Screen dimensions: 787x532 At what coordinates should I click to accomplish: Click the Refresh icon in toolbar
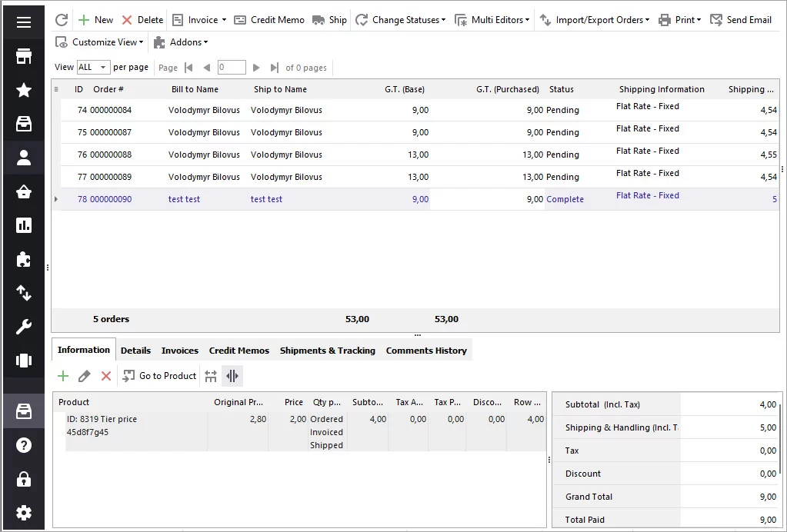(x=62, y=20)
